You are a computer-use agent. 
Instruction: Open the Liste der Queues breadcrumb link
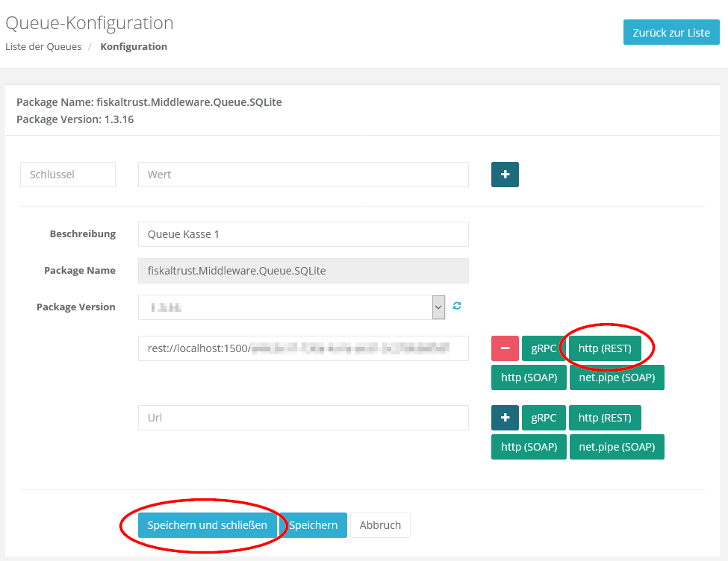43,46
